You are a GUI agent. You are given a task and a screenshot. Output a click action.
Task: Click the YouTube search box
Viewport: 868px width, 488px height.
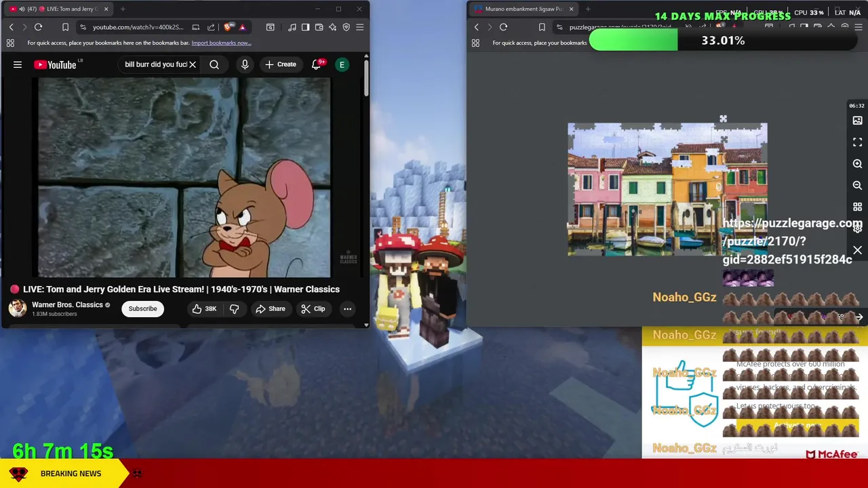click(x=155, y=64)
